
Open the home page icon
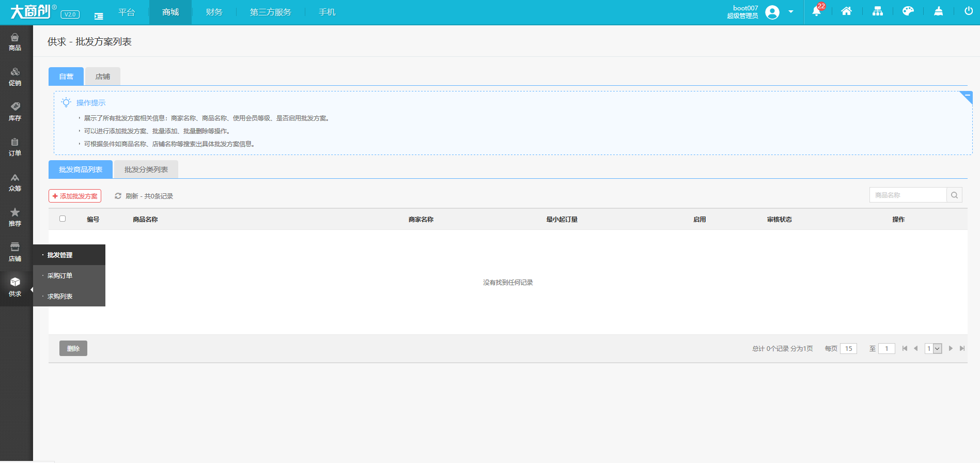(846, 11)
